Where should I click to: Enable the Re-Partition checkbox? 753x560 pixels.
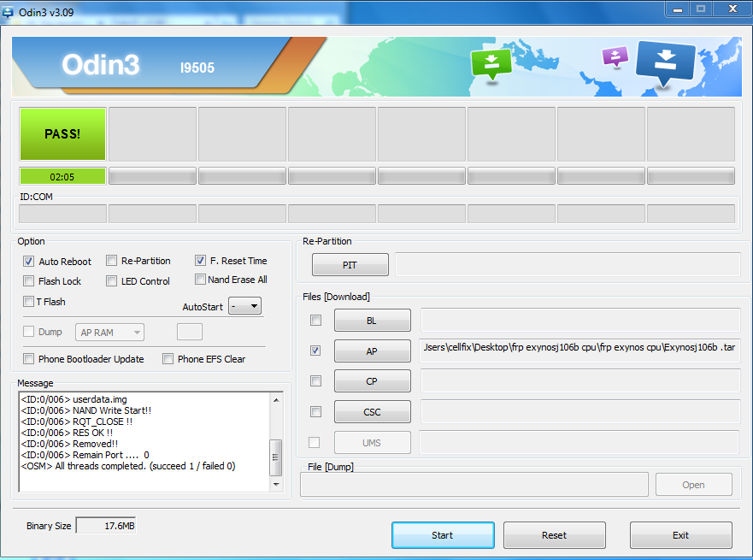coord(111,261)
